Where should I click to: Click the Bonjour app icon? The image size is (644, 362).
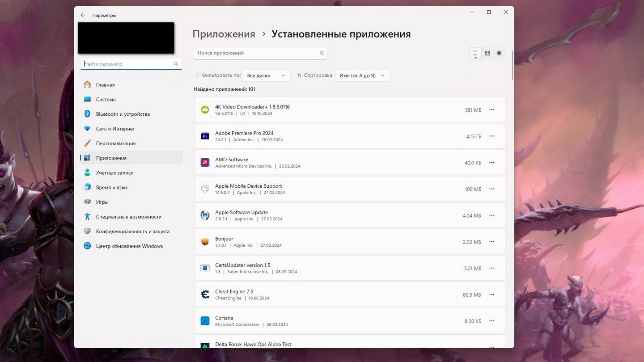point(205,241)
